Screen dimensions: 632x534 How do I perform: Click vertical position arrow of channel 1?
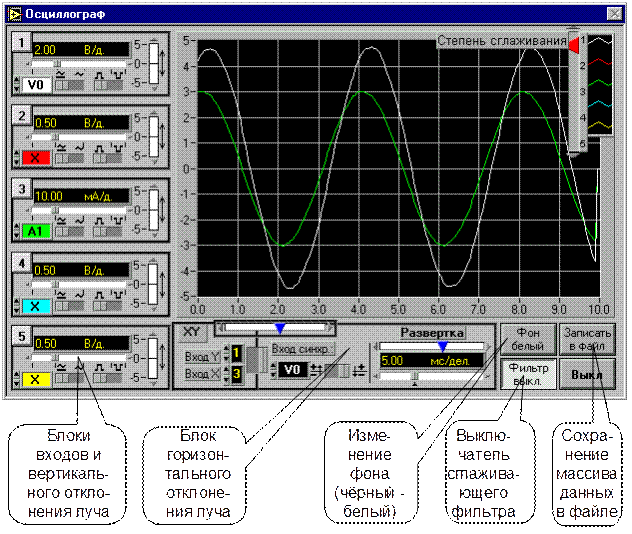(163, 61)
